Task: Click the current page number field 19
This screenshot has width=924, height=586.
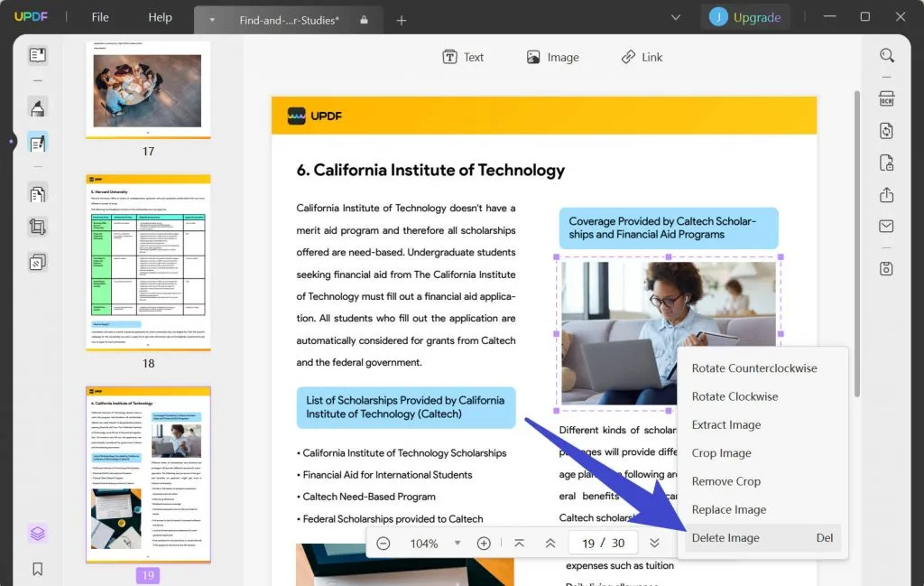Action: tap(588, 543)
